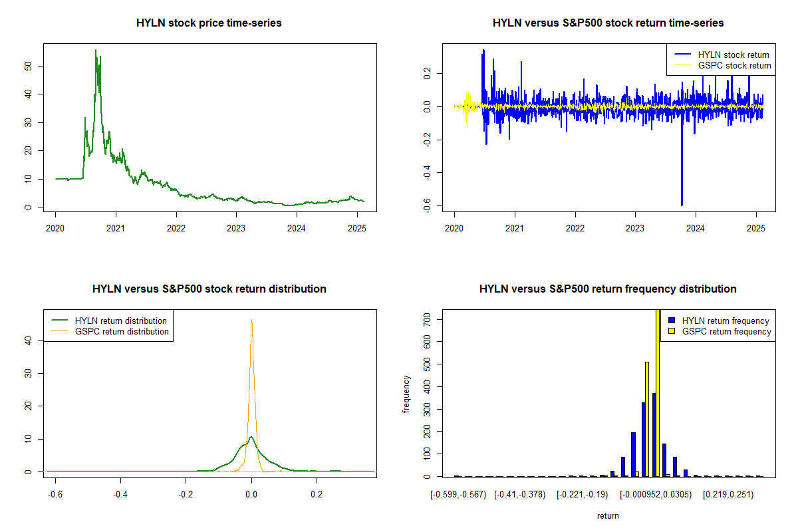Click 'HYLN versus S&P500 stock return distribution' title

209,289
